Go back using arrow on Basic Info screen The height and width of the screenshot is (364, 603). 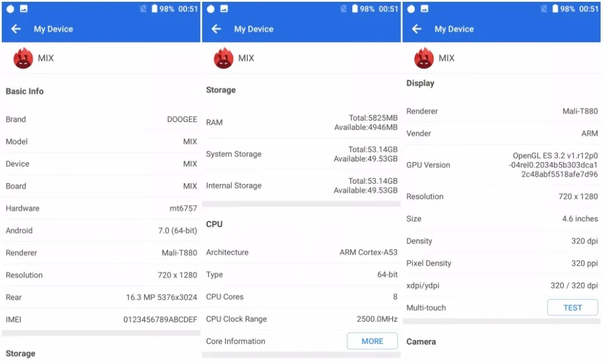pos(16,29)
